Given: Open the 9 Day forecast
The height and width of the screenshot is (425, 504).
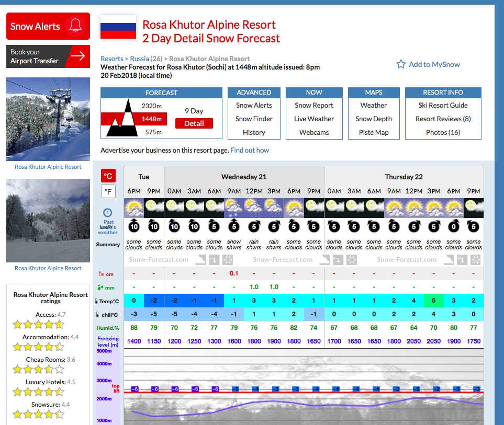Looking at the screenshot, I should (194, 111).
